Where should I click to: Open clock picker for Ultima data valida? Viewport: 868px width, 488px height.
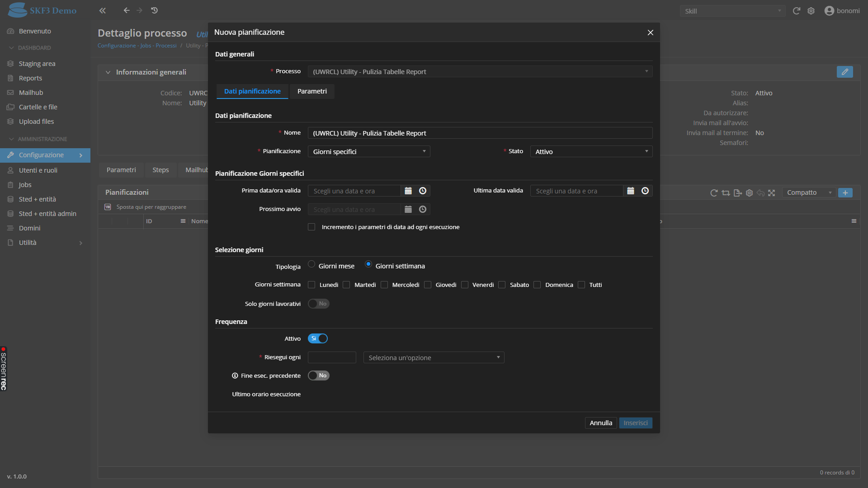tap(645, 191)
